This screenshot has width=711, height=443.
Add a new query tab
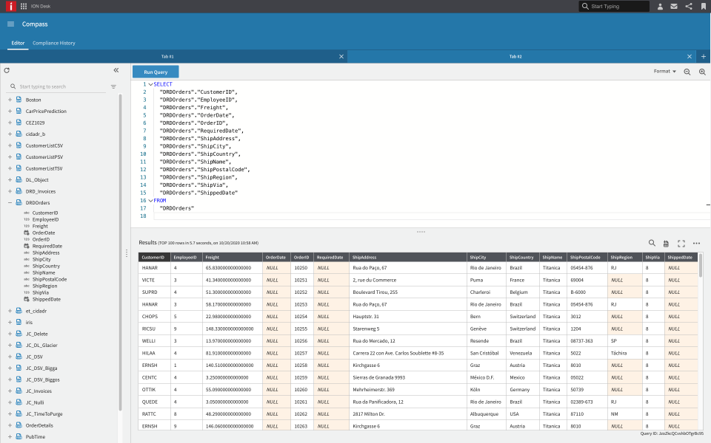tap(703, 56)
